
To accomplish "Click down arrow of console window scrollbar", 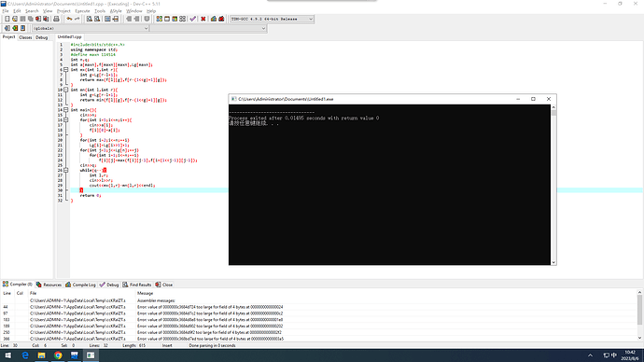I will click(553, 262).
